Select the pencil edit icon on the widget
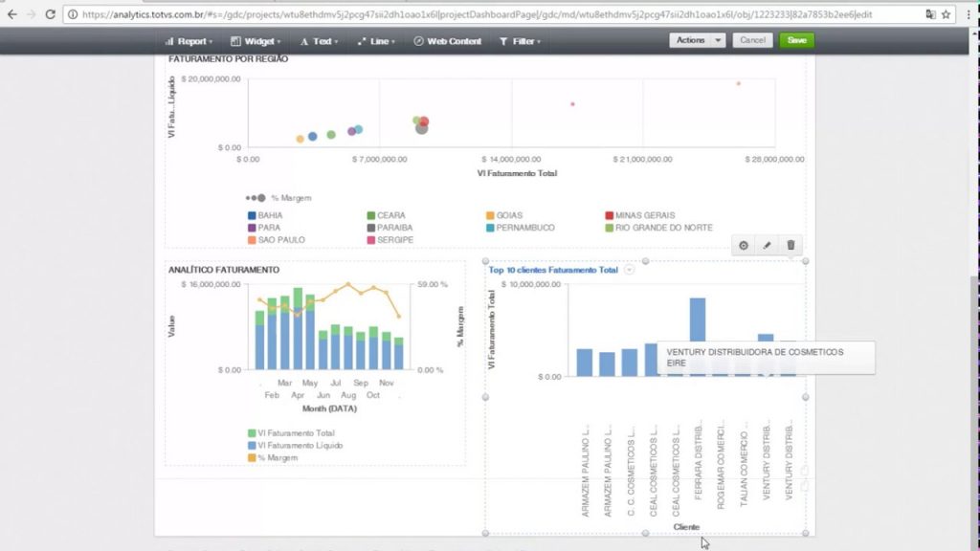This screenshot has width=980, height=551. point(767,245)
